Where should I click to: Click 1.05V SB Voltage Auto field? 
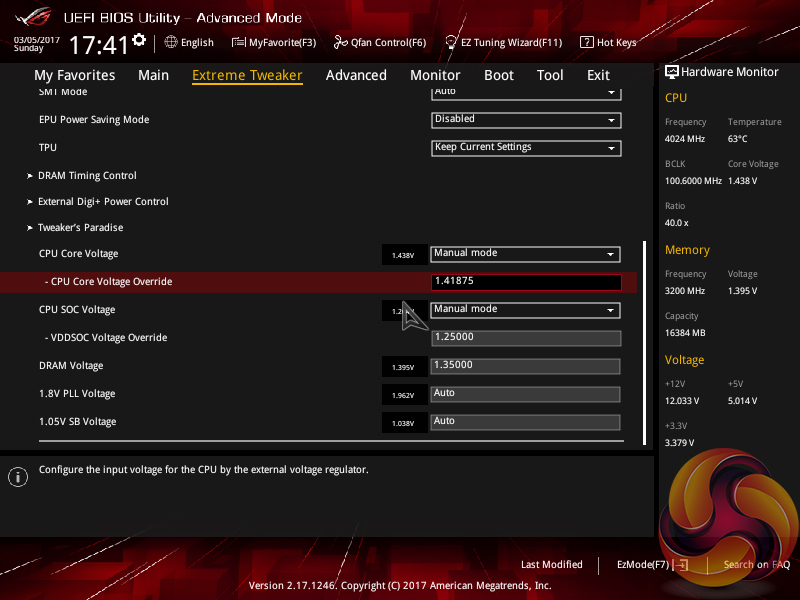(526, 422)
